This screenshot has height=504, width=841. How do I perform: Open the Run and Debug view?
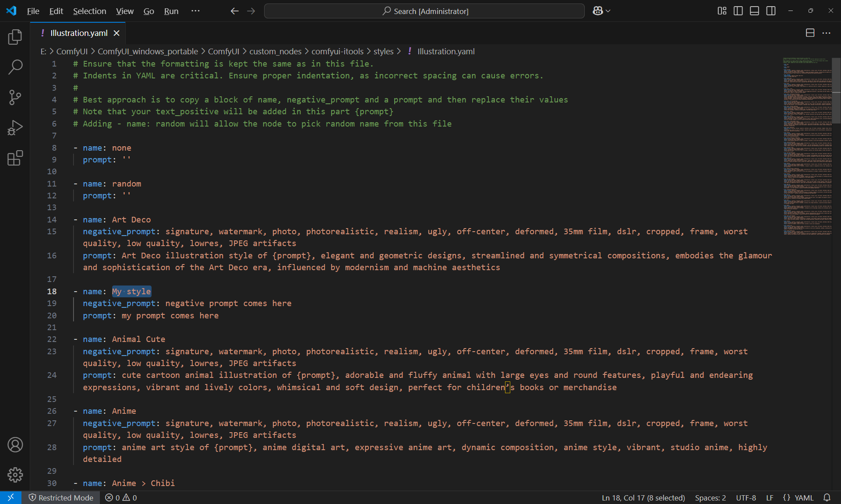[15, 128]
